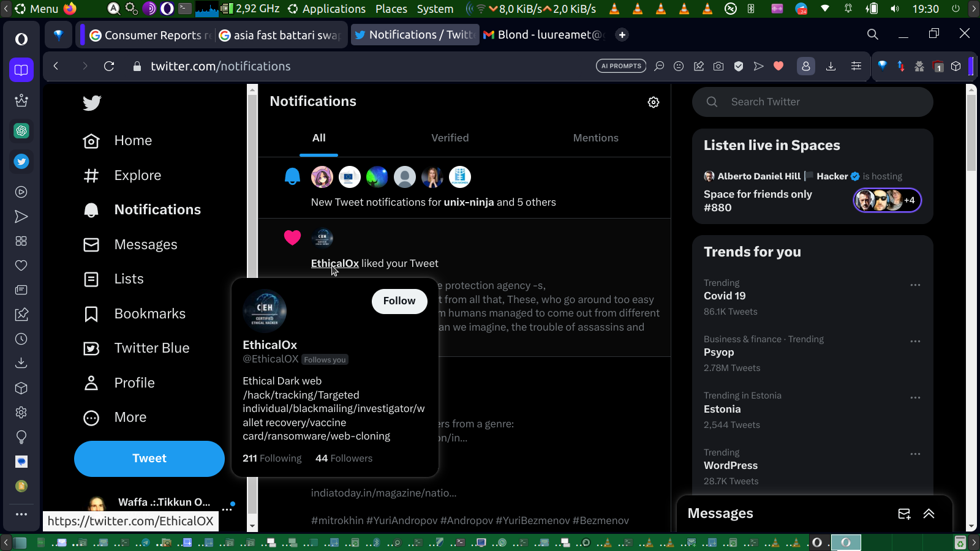
Task: Open more options for the Estonia trend
Action: (x=915, y=398)
